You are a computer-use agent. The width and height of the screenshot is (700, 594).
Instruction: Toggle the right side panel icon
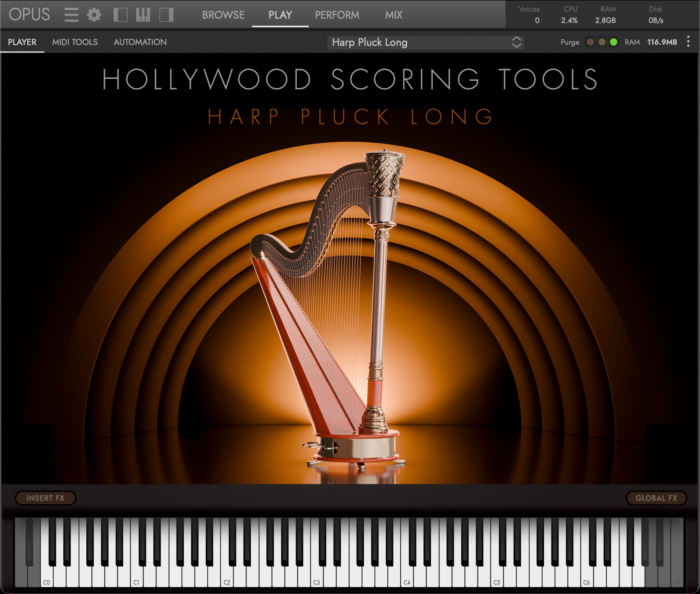166,15
